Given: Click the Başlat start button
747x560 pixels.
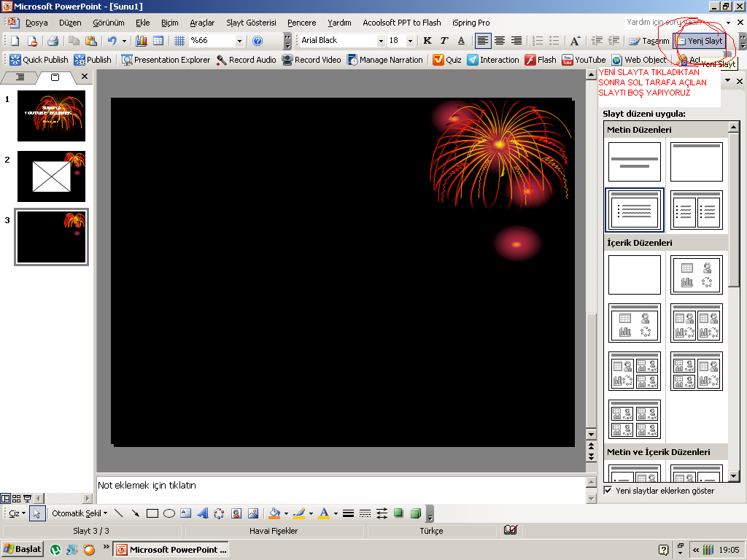Looking at the screenshot, I should tap(23, 549).
